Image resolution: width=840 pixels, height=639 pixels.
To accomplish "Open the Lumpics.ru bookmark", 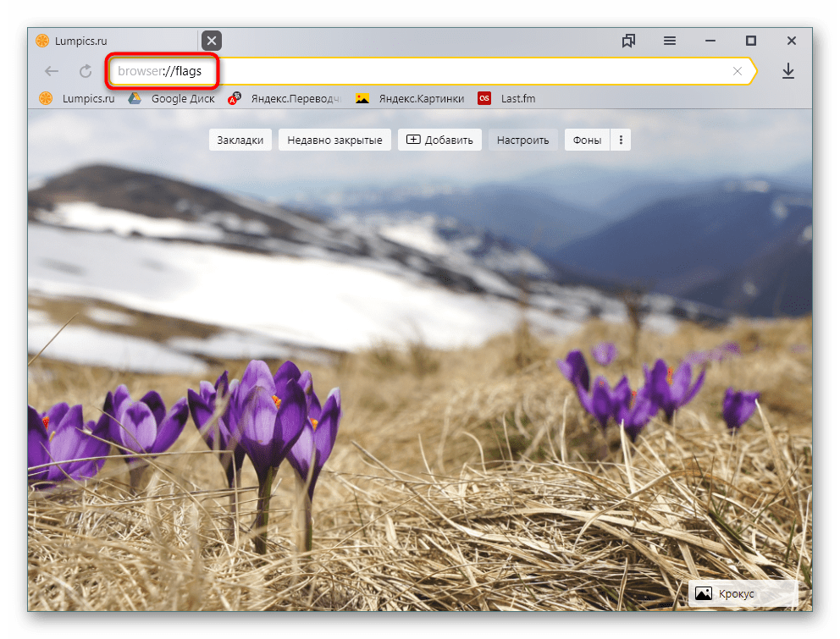I will click(77, 98).
